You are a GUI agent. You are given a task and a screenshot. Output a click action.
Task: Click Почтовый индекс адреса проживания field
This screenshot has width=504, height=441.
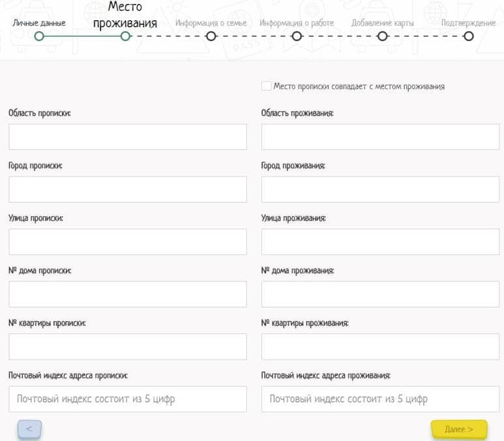point(380,399)
